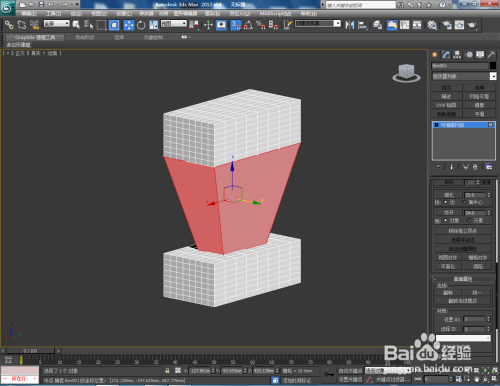The image size is (500, 386).
Task: Click the Mirror tool icon
Action: [x=350, y=25]
